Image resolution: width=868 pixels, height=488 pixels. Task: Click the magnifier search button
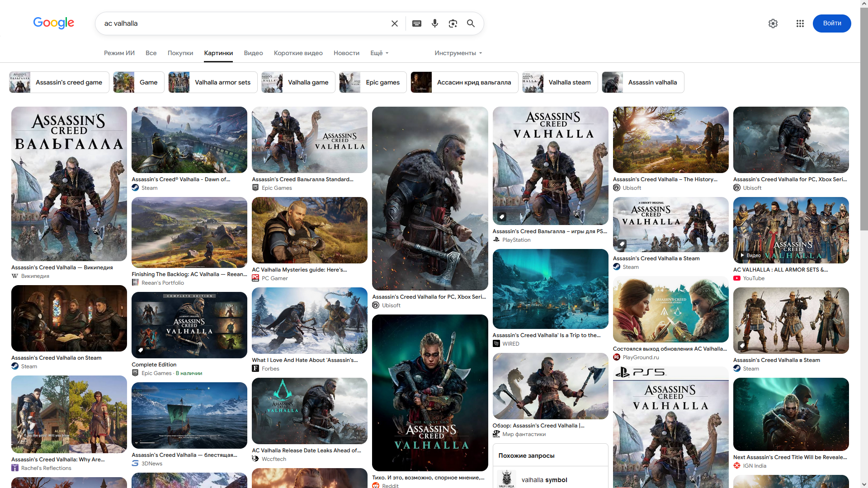[471, 23]
